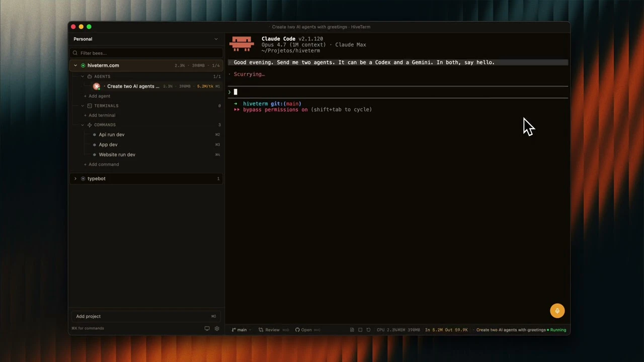Screen dimensions: 644x362
Task: Click the ~/Projetos/hiveterm path text
Action: (291, 51)
